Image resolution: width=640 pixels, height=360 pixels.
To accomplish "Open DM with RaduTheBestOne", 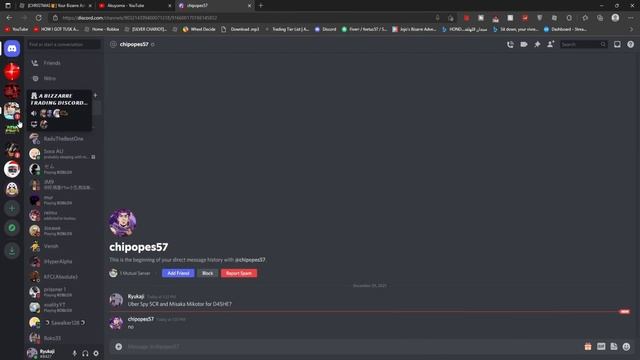I will 64,139.
